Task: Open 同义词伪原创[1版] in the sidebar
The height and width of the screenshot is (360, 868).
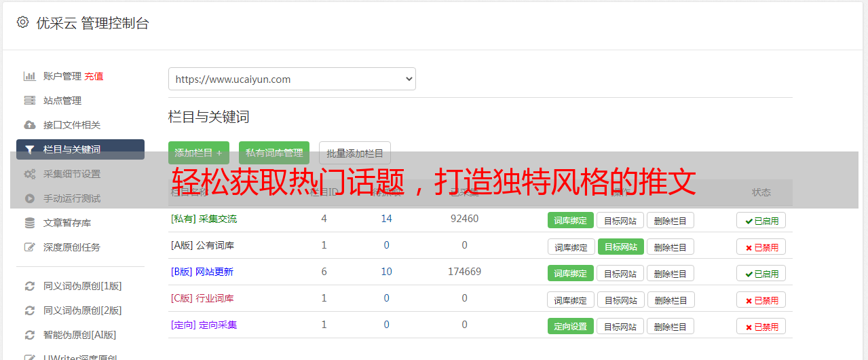Action: point(83,286)
